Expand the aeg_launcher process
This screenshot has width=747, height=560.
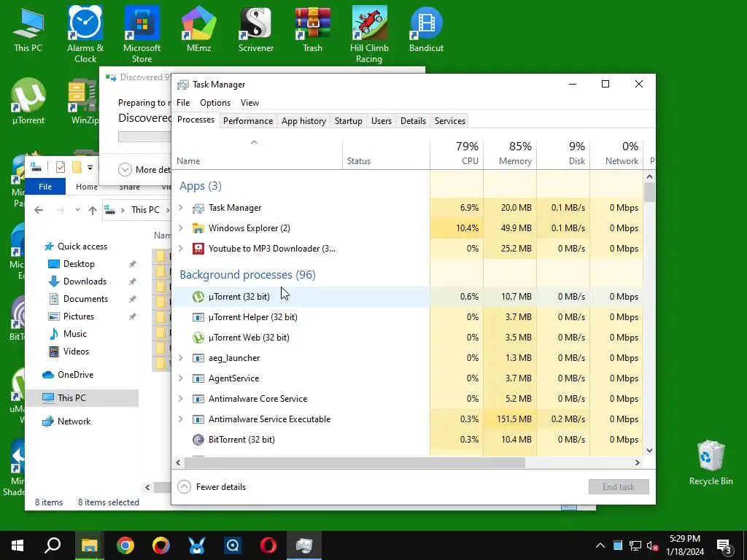[x=181, y=357]
